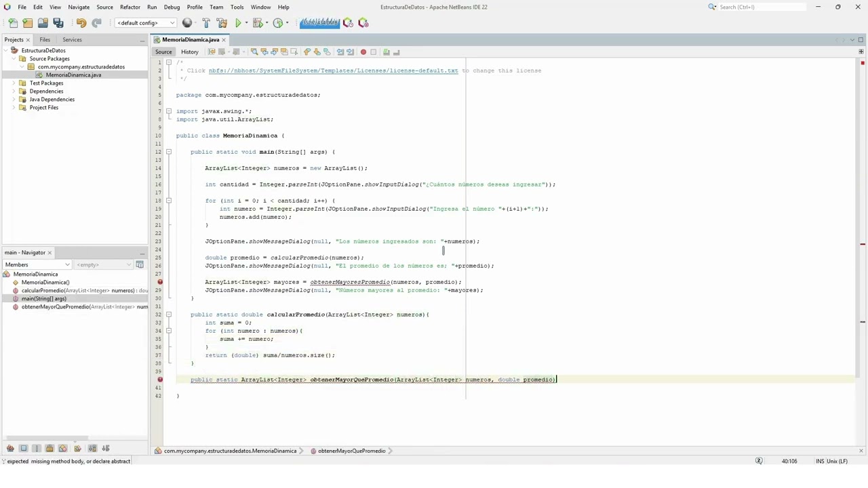Click the New Project toolbar icon

coord(28,23)
